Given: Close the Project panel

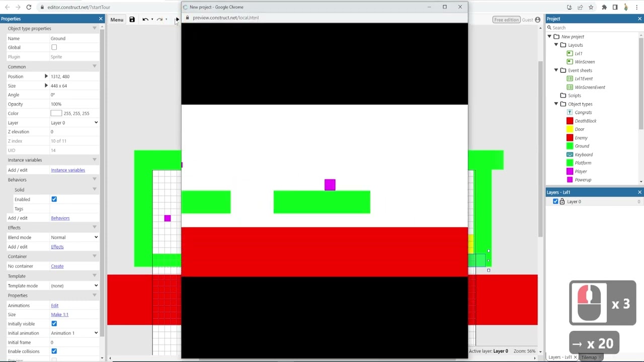Looking at the screenshot, I should (x=639, y=19).
